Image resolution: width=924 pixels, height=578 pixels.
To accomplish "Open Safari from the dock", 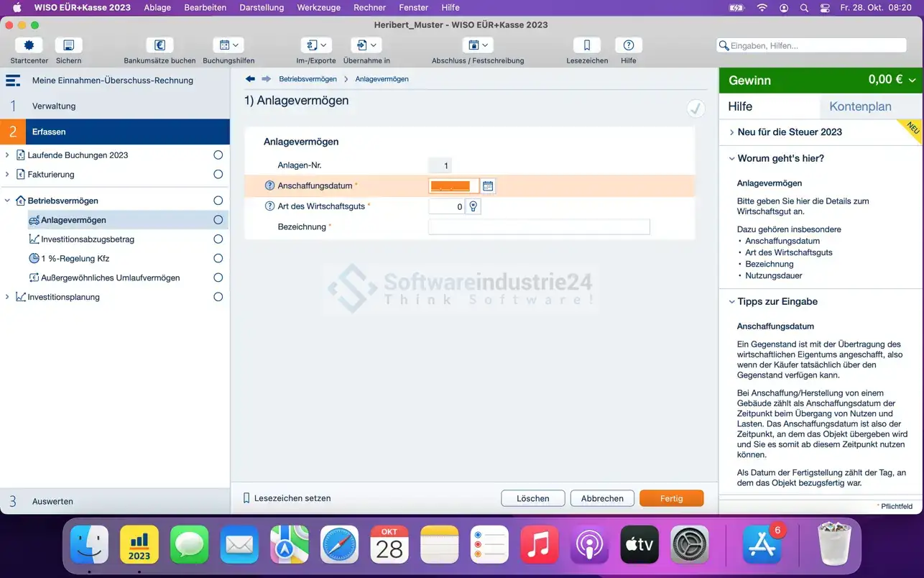I will [339, 544].
